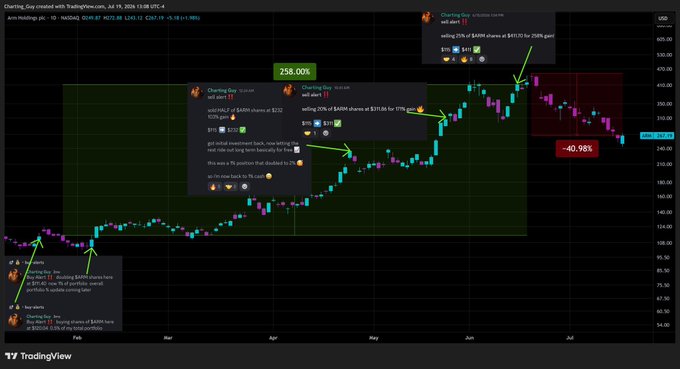
Task: Click the 54.00 price axis label
Action: click(x=664, y=325)
